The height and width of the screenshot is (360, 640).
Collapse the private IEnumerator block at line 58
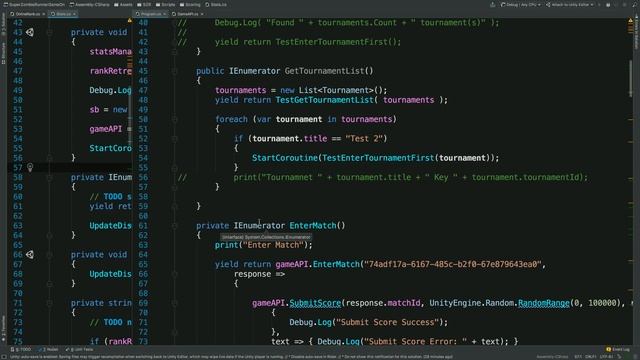[x=49, y=178]
